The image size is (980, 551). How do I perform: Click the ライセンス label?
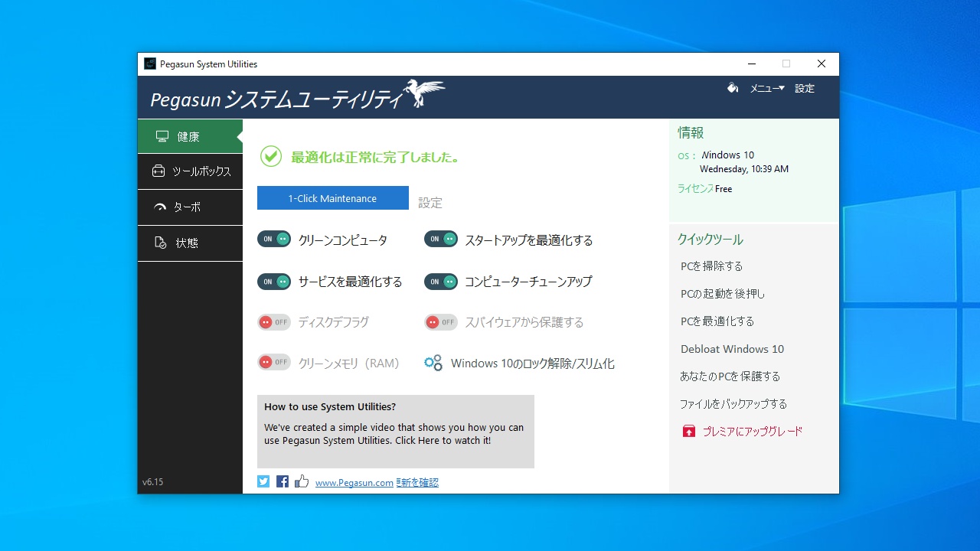tap(695, 189)
